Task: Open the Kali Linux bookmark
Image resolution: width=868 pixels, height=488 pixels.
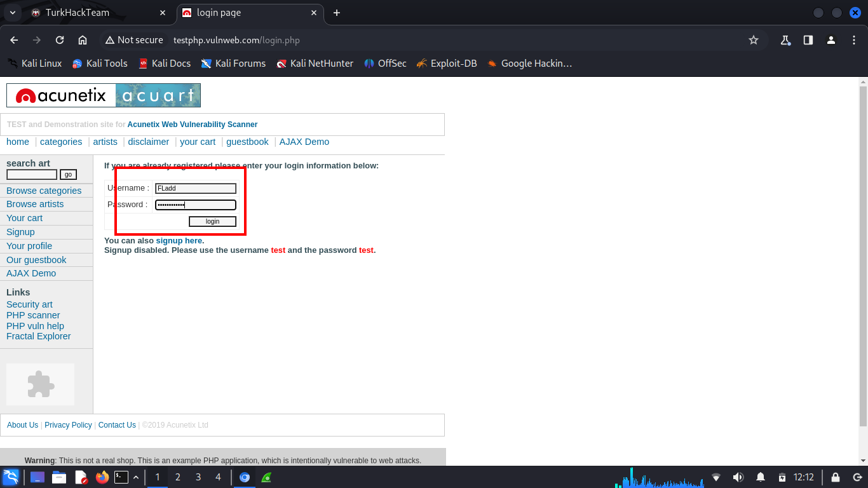Action: pyautogui.click(x=34, y=64)
